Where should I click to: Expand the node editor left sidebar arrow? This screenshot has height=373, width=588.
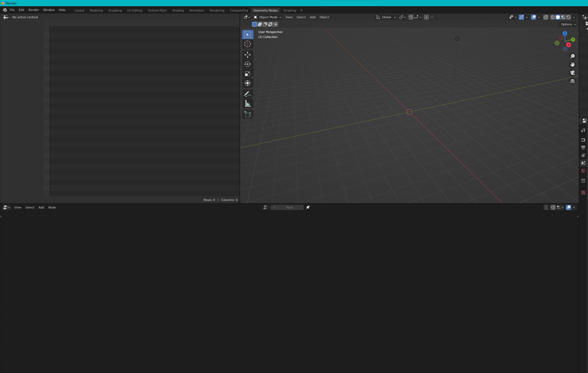[x=1, y=217]
